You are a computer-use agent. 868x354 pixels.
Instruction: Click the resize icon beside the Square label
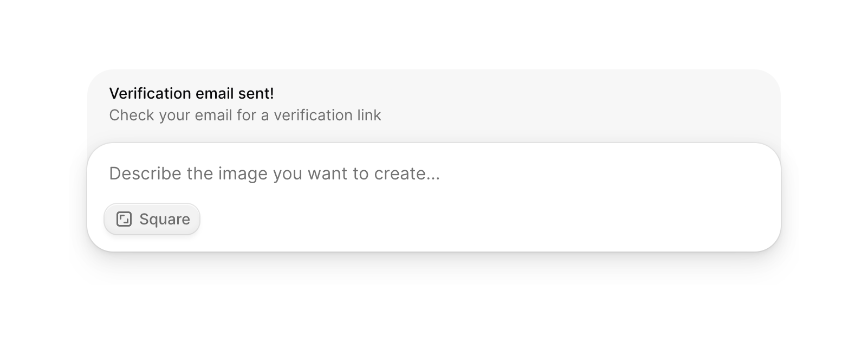pos(124,219)
